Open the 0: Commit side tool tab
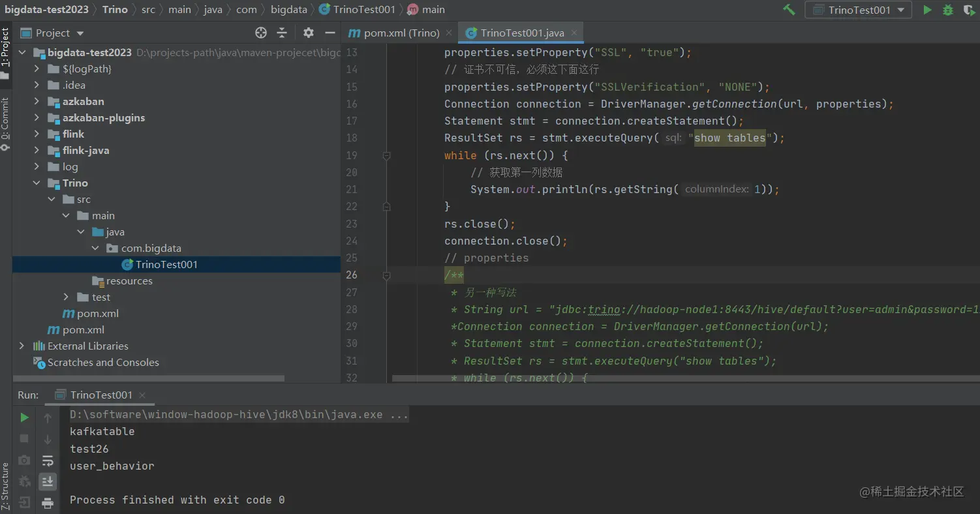Image resolution: width=980 pixels, height=514 pixels. [5, 124]
